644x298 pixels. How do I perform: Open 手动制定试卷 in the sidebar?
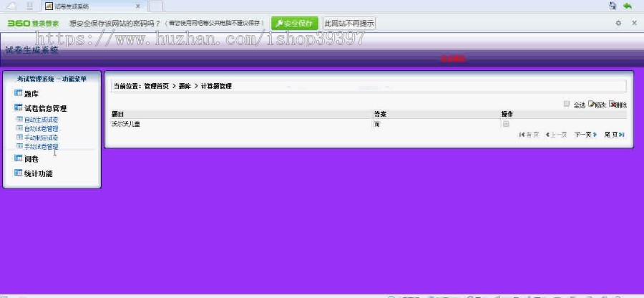(41, 138)
